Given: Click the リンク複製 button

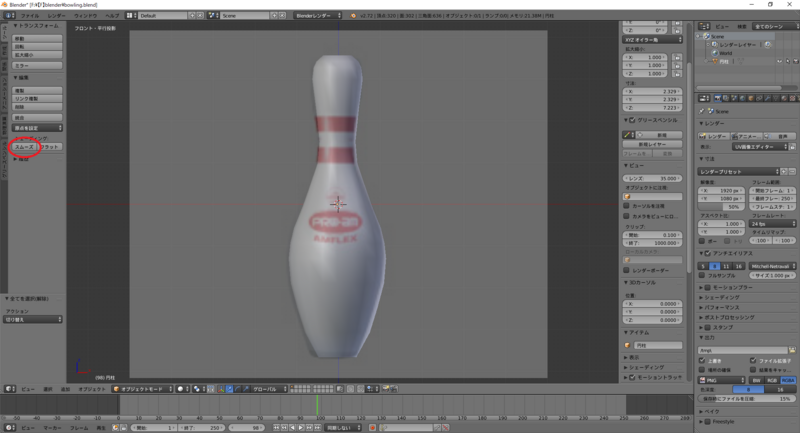Looking at the screenshot, I should (x=37, y=98).
